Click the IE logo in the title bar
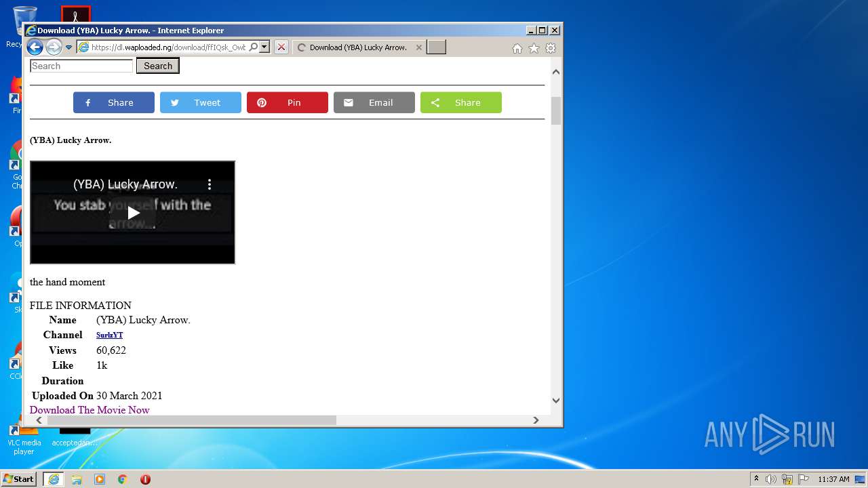This screenshot has height=488, width=868. (x=31, y=30)
